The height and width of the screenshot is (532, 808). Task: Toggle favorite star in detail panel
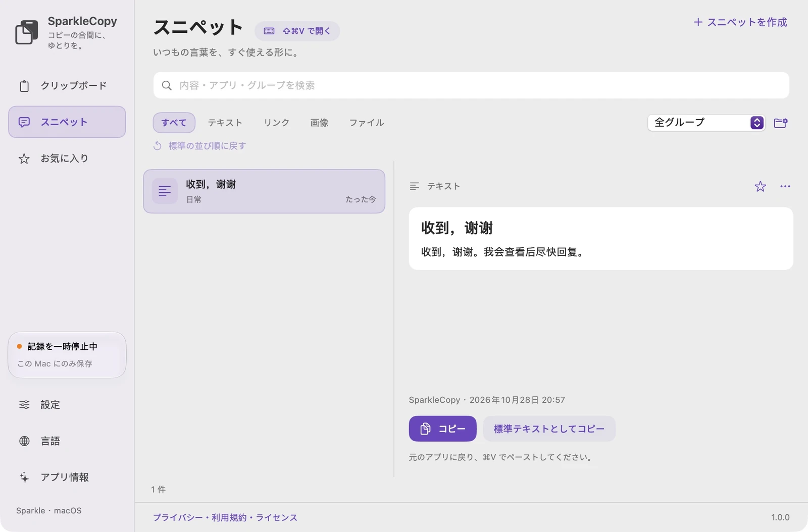[760, 187]
